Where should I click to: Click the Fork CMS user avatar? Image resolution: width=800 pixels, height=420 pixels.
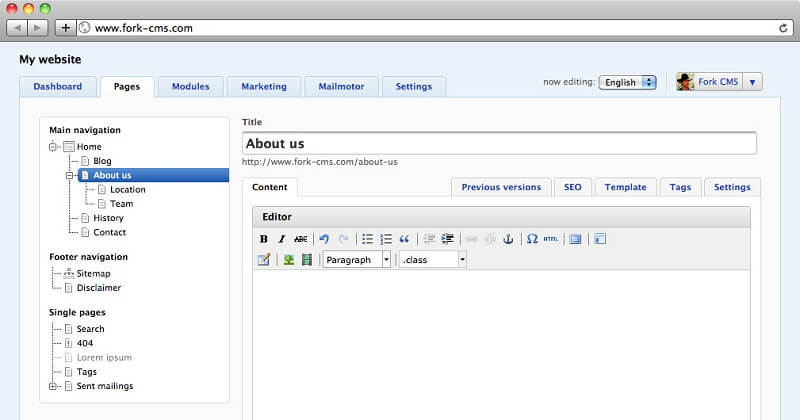point(685,82)
